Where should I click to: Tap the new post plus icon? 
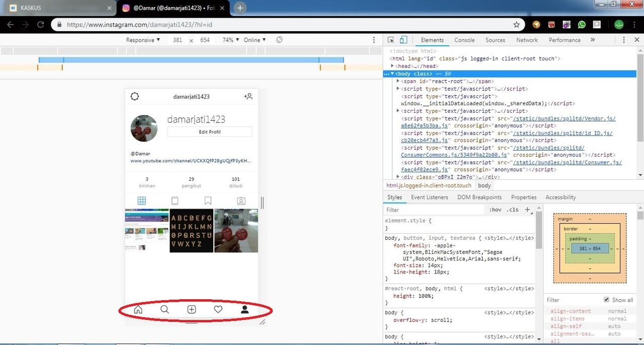191,309
